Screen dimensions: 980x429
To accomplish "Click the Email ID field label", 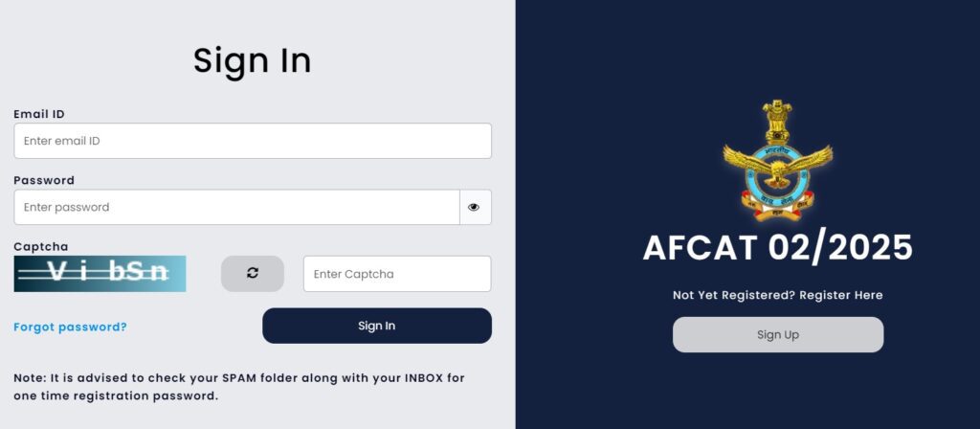I will [x=38, y=114].
